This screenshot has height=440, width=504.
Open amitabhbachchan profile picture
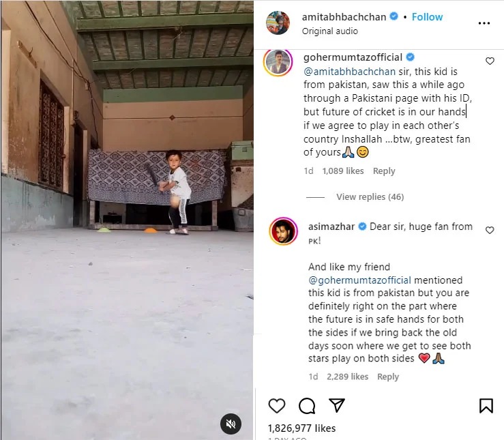[278, 23]
